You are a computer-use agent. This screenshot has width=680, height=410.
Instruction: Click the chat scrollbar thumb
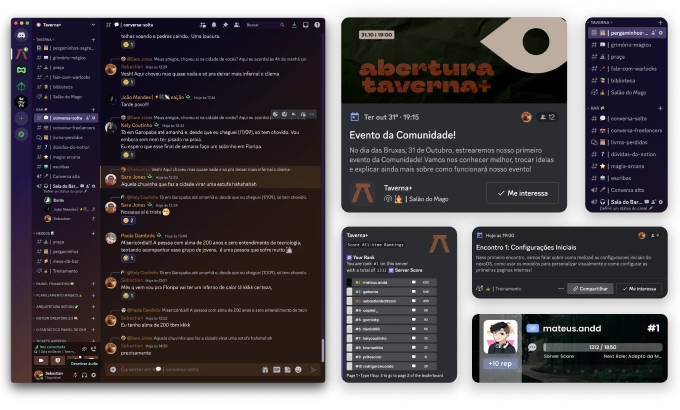322,350
